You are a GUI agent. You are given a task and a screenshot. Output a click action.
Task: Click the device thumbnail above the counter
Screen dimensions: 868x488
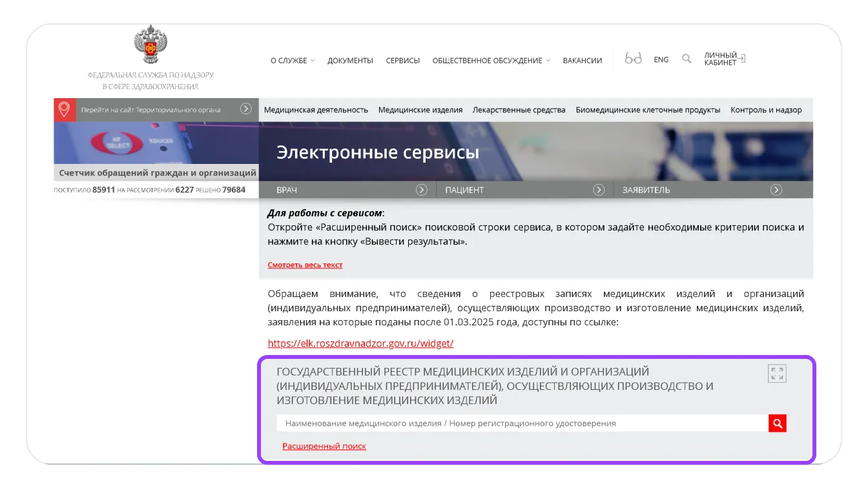click(x=156, y=143)
